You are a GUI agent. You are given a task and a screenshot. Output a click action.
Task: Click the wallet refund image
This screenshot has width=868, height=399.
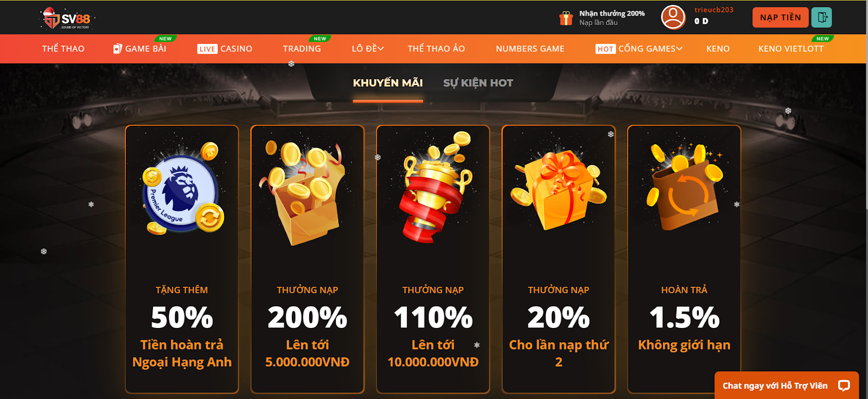686,187
